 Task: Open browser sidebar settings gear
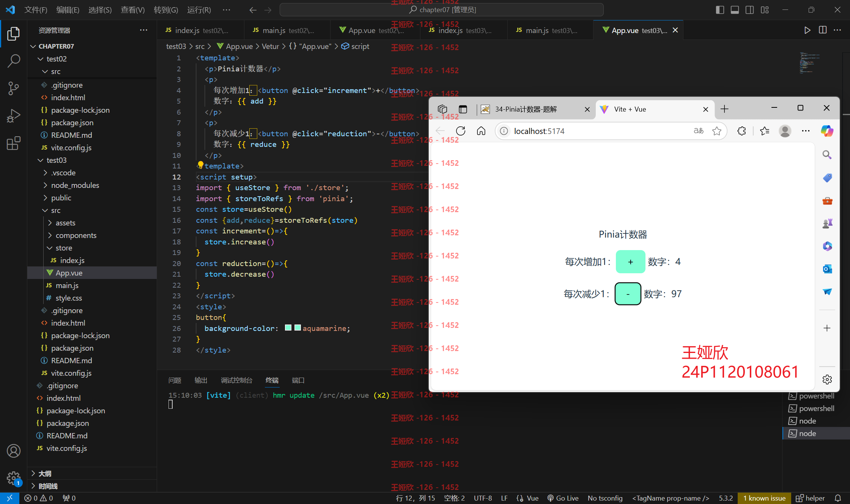(827, 379)
